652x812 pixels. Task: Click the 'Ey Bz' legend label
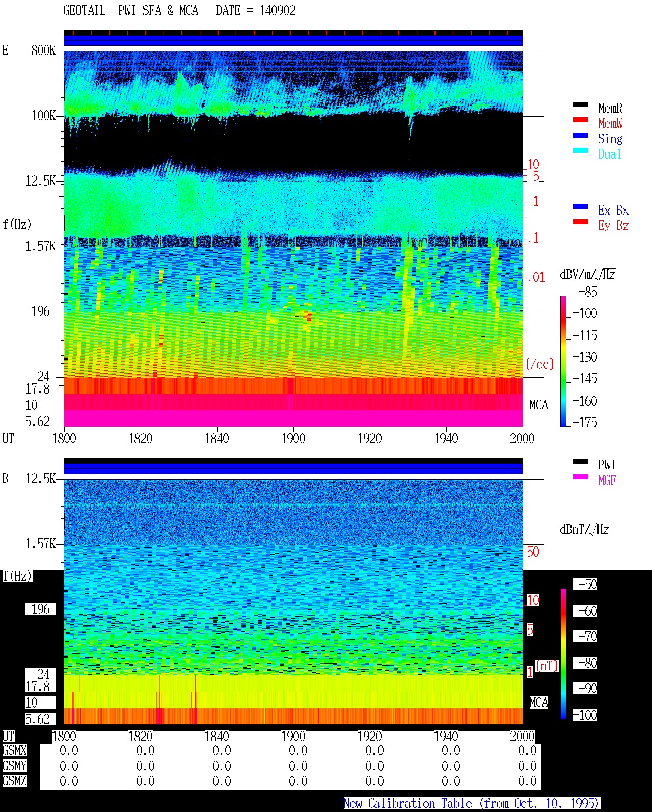[613, 225]
